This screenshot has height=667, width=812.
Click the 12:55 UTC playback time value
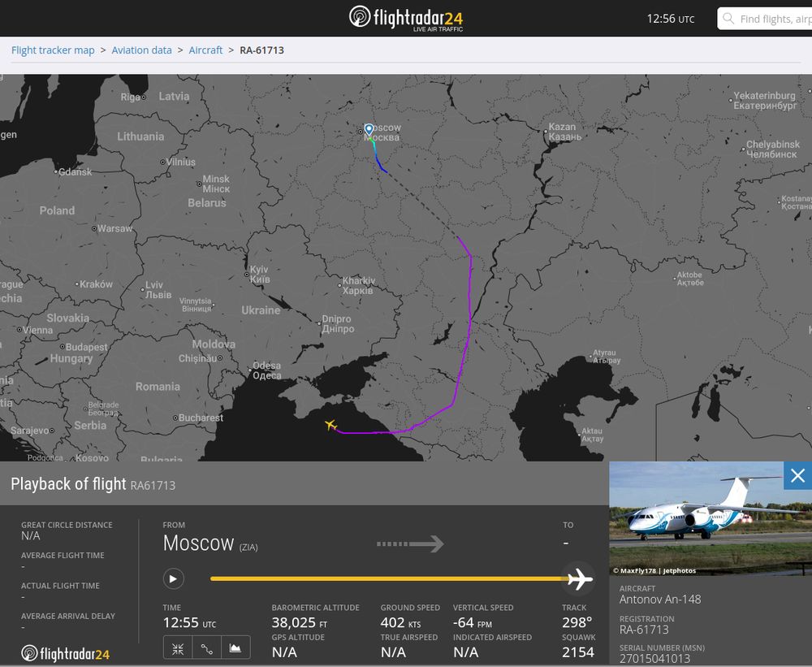click(189, 622)
